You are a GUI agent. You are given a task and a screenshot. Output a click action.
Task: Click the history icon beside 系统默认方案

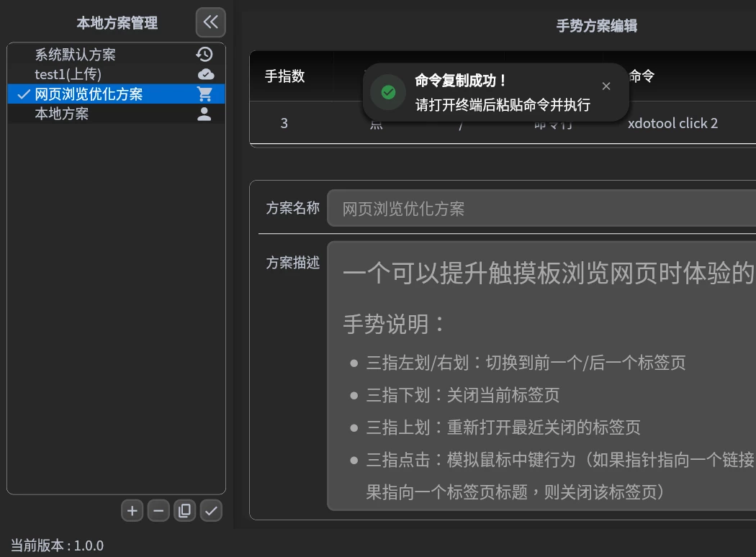(x=204, y=55)
